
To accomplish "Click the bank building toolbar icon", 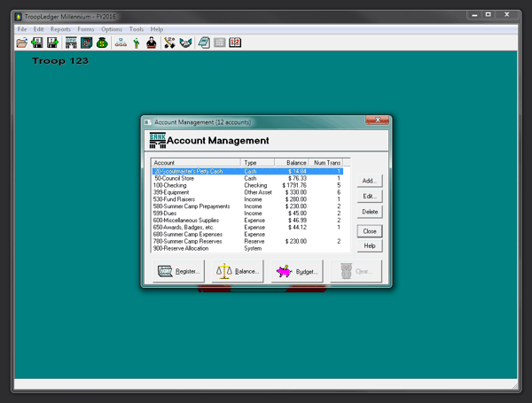I will pos(71,43).
